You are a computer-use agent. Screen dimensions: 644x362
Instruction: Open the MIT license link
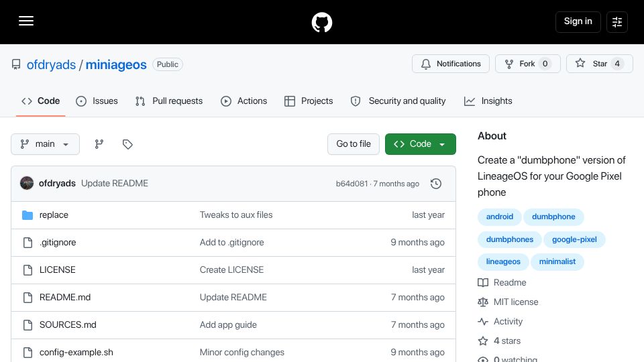(x=508, y=302)
